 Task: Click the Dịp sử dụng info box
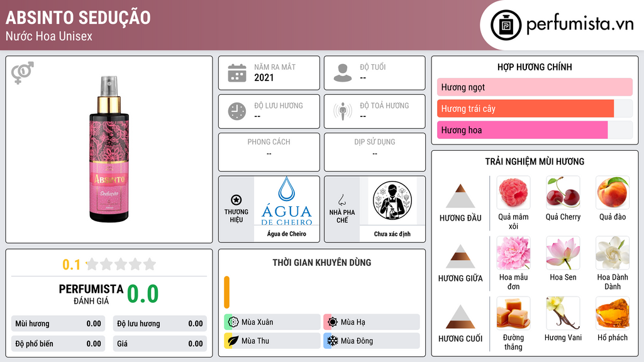[x=375, y=152]
